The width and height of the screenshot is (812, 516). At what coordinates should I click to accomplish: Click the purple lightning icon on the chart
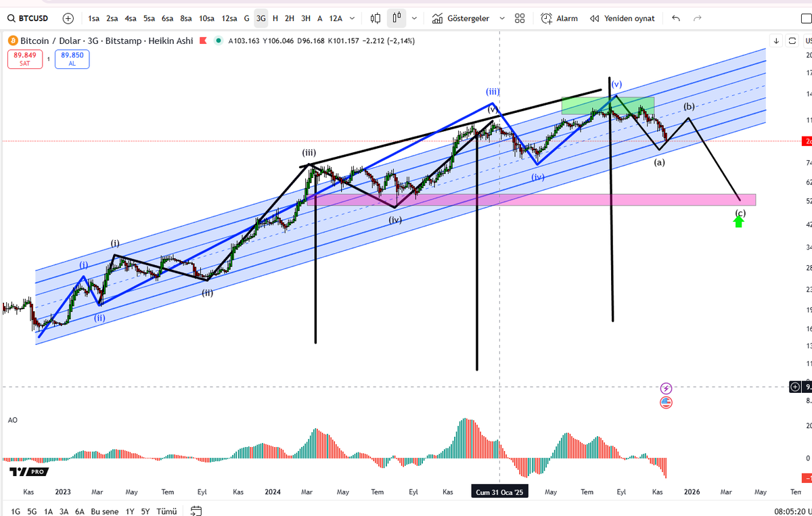(x=666, y=388)
